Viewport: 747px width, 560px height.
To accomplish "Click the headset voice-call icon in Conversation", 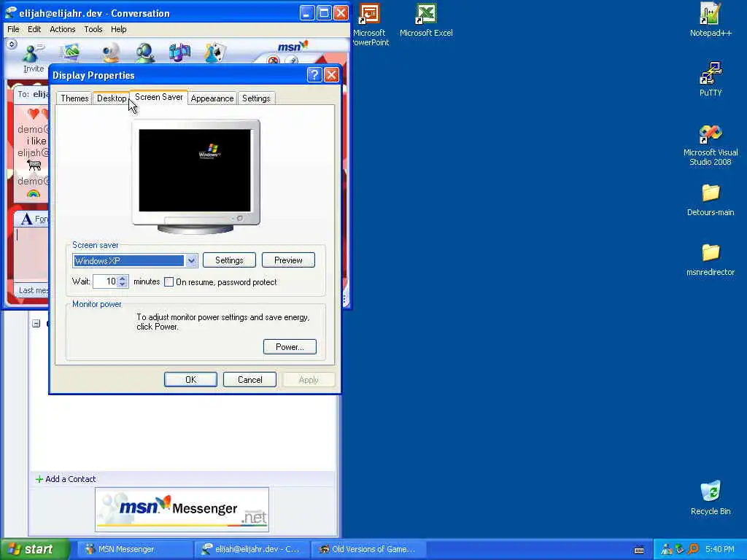I will point(145,52).
